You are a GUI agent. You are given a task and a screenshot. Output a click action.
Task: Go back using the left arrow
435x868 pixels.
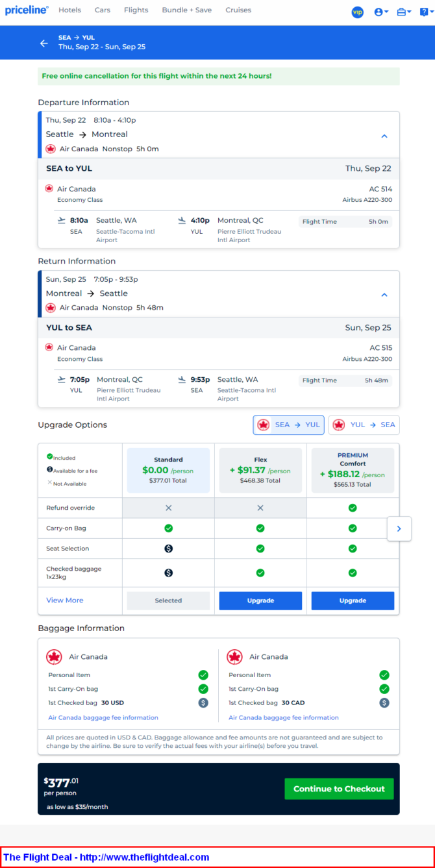click(44, 43)
